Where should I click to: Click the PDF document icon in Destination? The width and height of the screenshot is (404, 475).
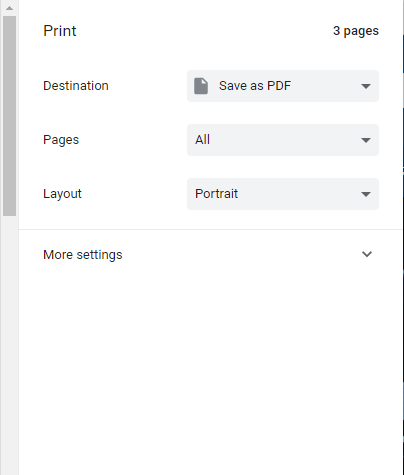tap(201, 86)
